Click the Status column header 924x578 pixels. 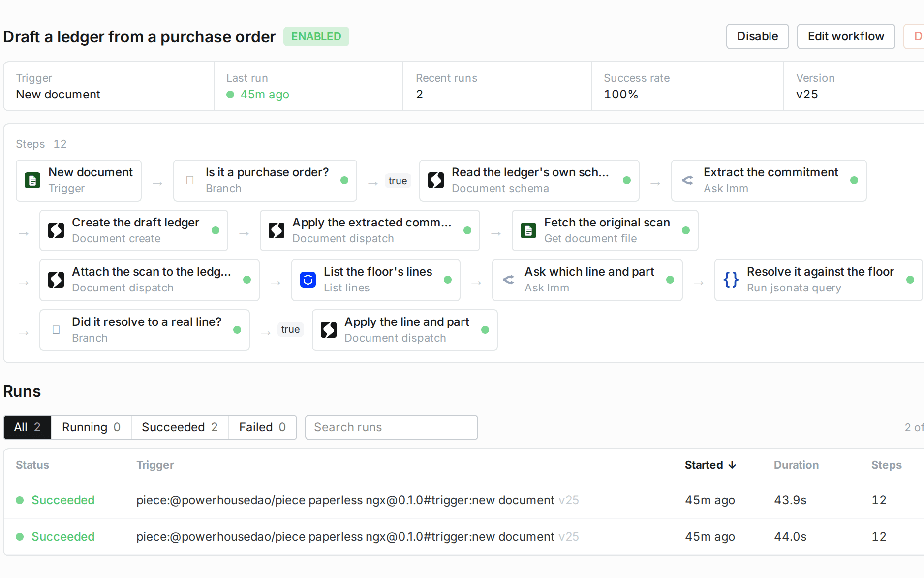pos(32,465)
